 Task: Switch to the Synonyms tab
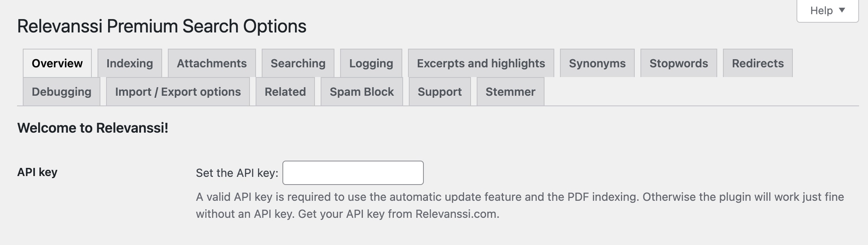(x=597, y=63)
